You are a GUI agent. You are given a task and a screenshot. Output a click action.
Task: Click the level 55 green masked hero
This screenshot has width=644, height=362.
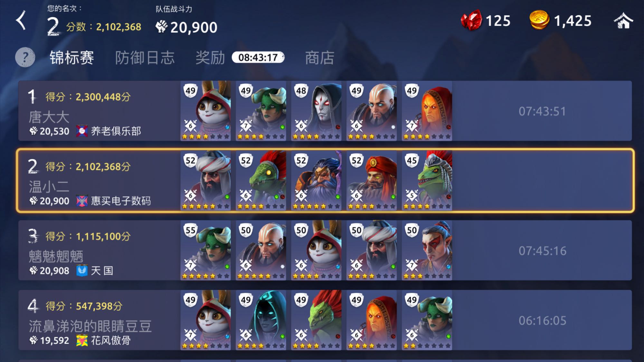[x=205, y=250]
